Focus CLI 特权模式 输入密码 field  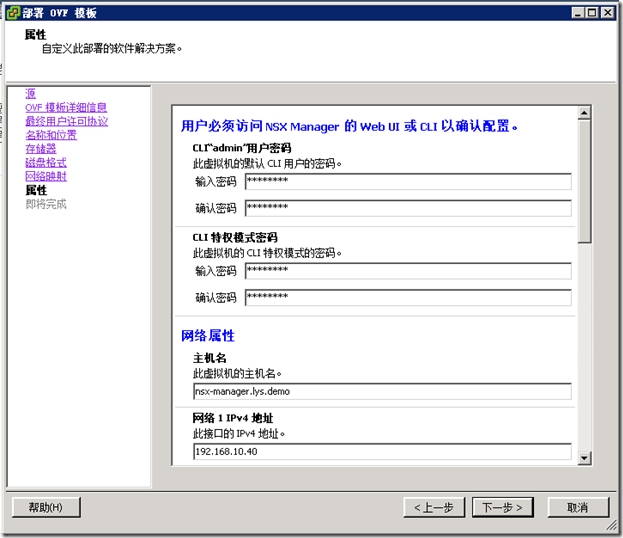(x=408, y=271)
